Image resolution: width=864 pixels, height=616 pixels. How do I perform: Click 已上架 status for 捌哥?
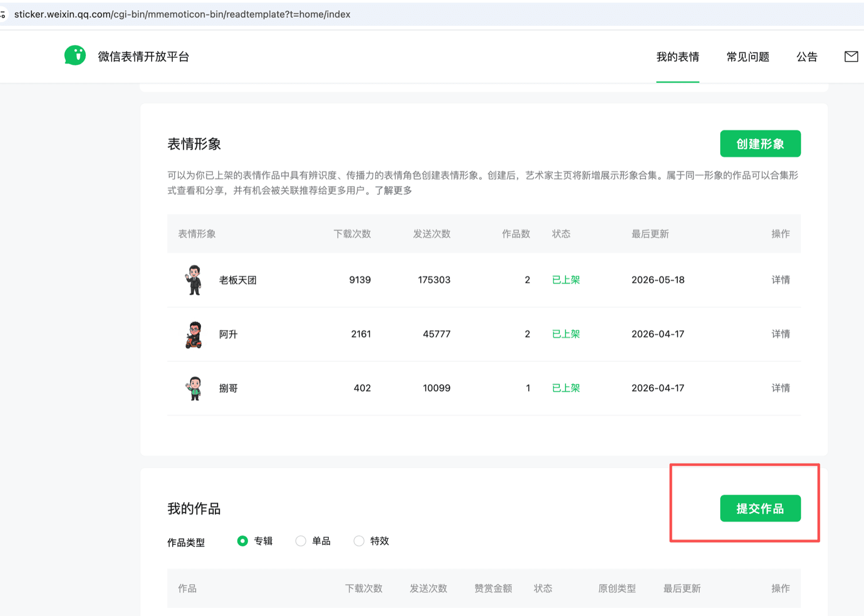click(x=566, y=388)
